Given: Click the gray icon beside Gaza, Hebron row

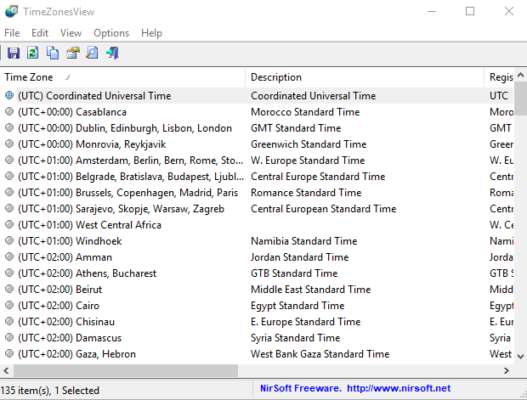Looking at the screenshot, I should click(x=9, y=354).
